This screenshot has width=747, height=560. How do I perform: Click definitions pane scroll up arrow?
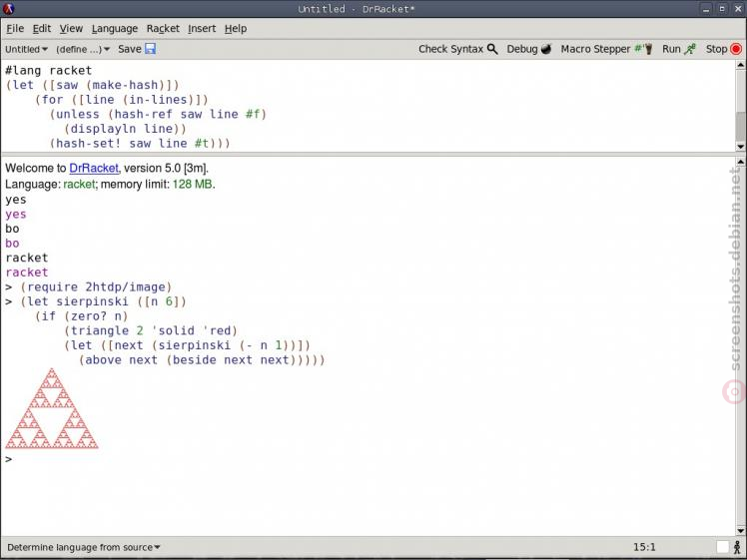[x=740, y=65]
